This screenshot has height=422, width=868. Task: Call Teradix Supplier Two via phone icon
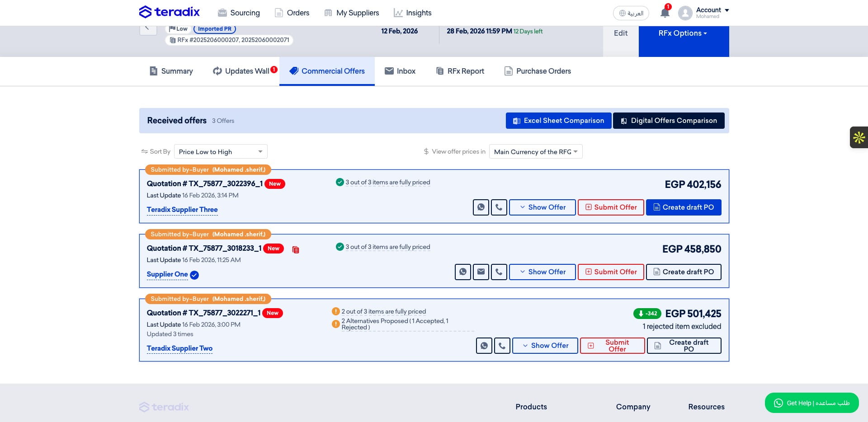502,346
